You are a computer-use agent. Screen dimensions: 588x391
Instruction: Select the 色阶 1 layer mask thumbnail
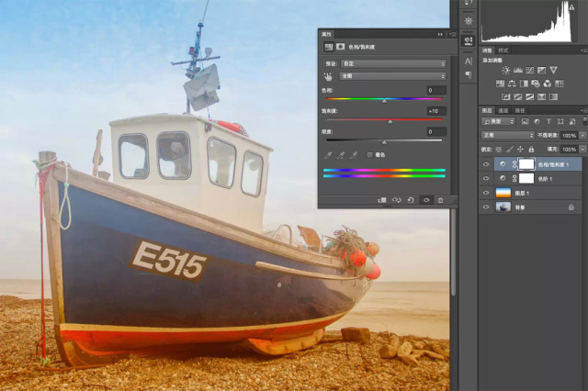pyautogui.click(x=528, y=178)
